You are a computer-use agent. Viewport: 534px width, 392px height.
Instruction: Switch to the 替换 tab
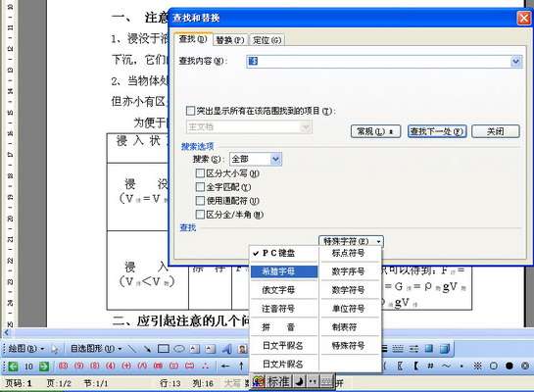(x=230, y=40)
